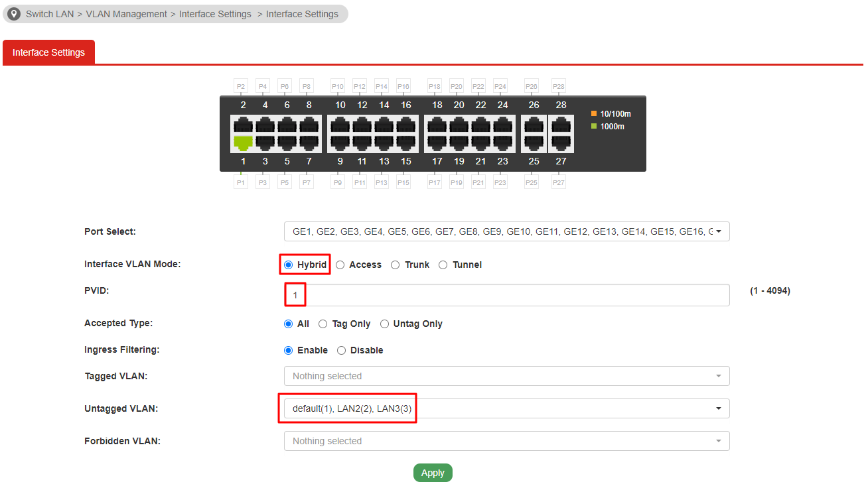The height and width of the screenshot is (488, 868).
Task: Click port 27 jack icon
Action: [x=561, y=143]
